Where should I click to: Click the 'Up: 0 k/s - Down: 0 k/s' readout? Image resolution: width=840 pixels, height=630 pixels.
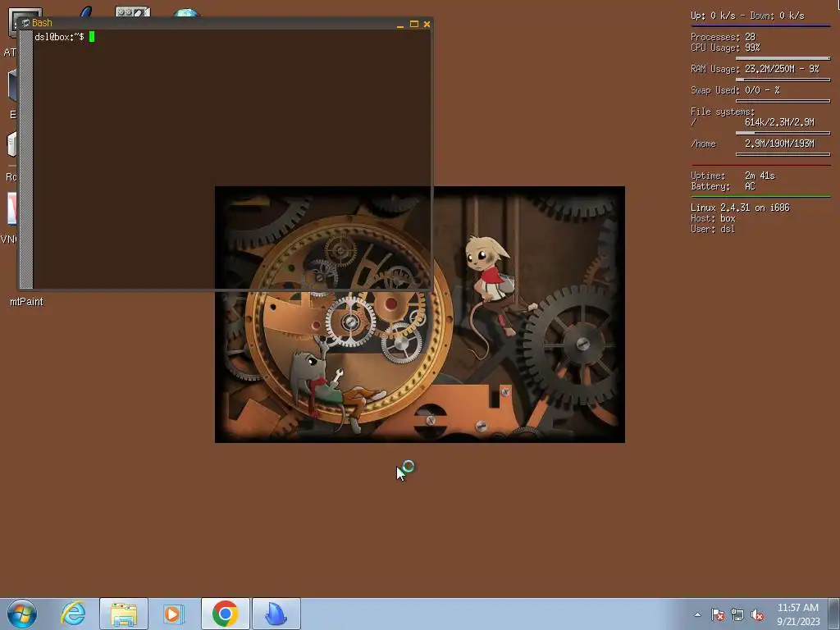tap(747, 16)
